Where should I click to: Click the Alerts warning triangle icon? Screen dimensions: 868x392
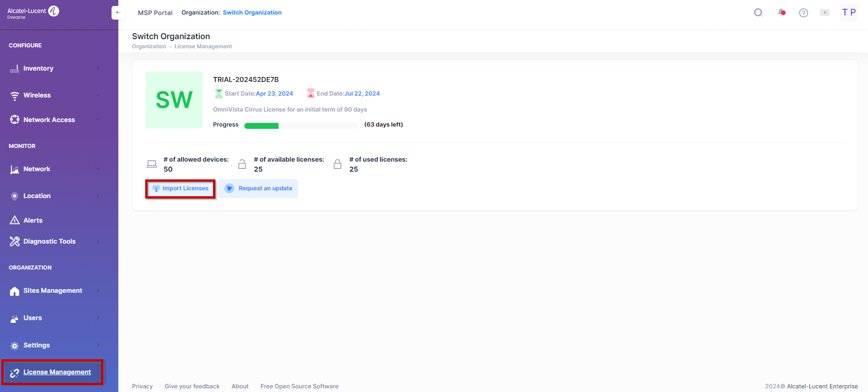pyautogui.click(x=15, y=220)
